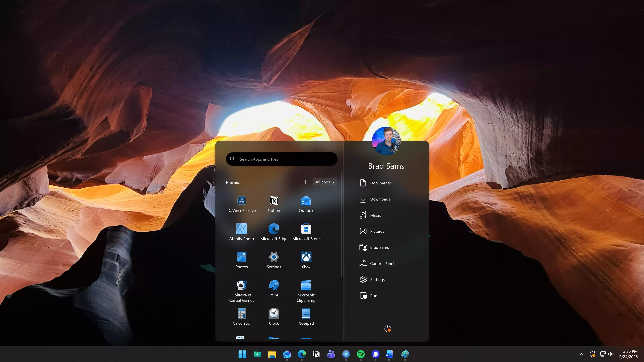
Task: Show hidden icons in system tray
Action: pyautogui.click(x=581, y=354)
